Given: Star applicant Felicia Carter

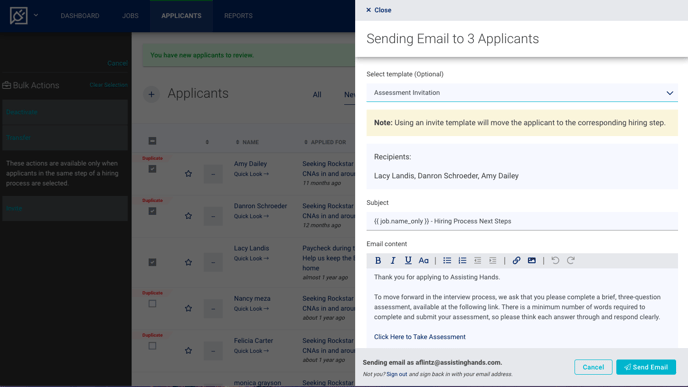Looking at the screenshot, I should tap(188, 351).
